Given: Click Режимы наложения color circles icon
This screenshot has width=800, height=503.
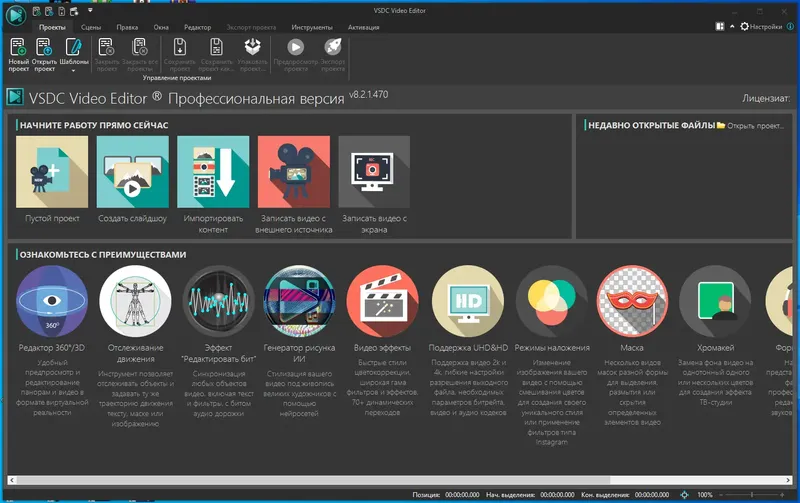Looking at the screenshot, I should (x=552, y=301).
